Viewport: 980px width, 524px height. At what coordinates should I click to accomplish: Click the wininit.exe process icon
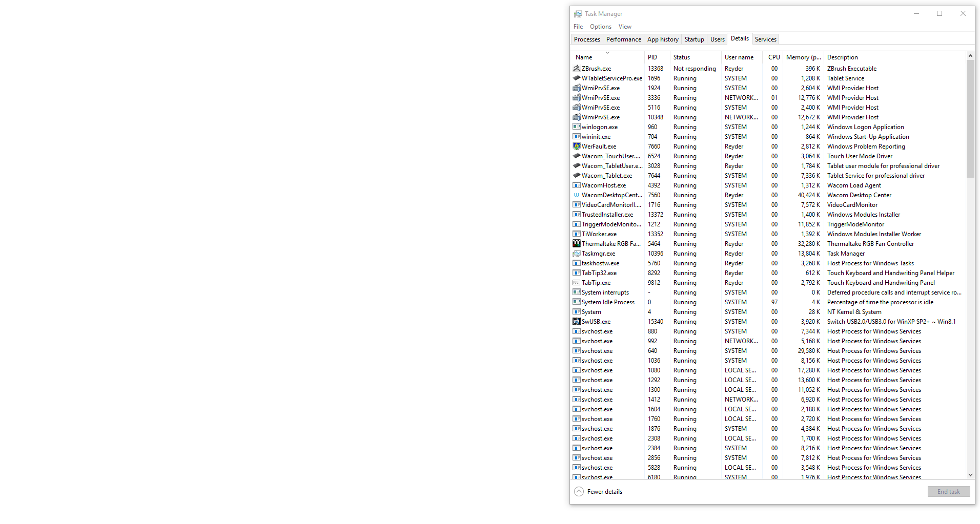point(577,137)
